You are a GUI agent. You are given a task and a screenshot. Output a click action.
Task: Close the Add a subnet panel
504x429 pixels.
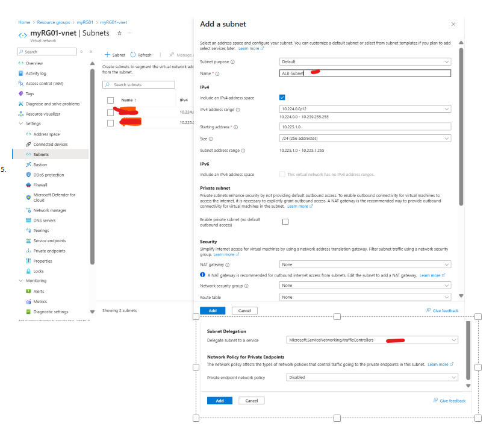pyautogui.click(x=453, y=24)
